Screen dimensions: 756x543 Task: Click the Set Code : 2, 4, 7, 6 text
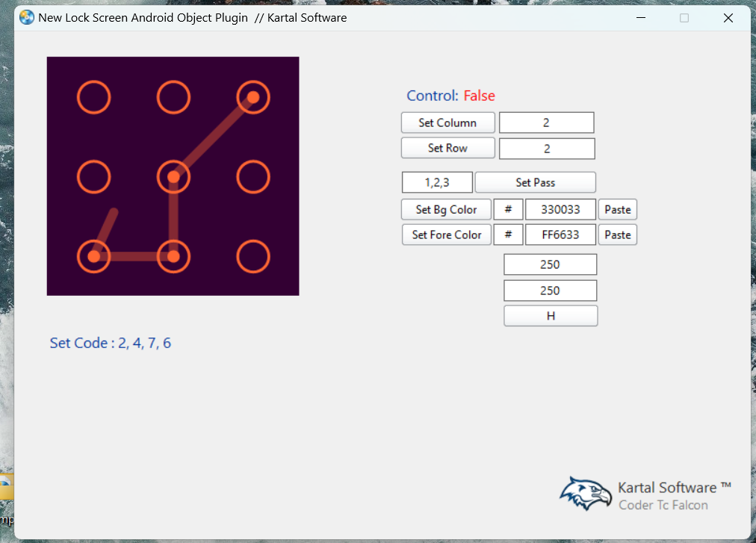pyautogui.click(x=111, y=343)
